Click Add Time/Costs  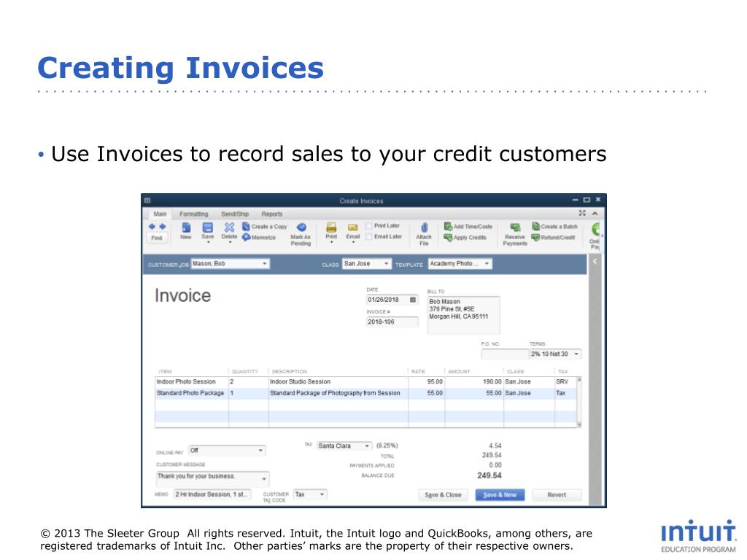(468, 227)
